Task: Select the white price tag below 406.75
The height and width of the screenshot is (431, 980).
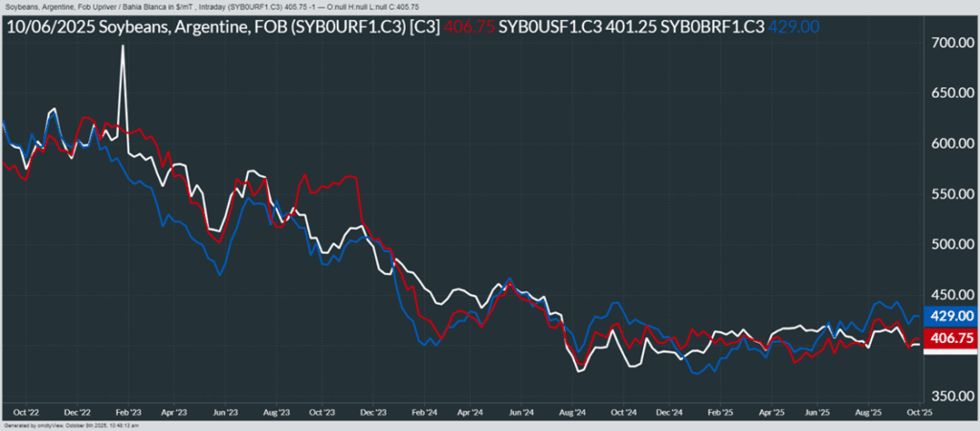Action: coord(950,354)
